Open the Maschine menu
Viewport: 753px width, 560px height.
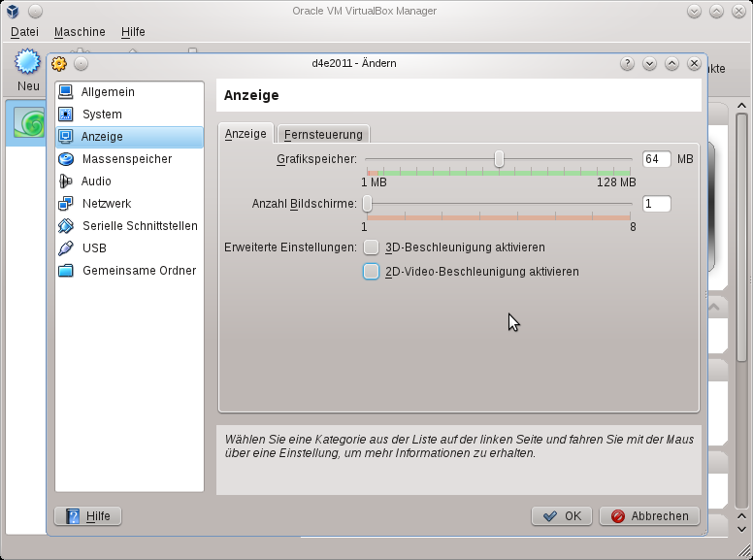tap(80, 32)
